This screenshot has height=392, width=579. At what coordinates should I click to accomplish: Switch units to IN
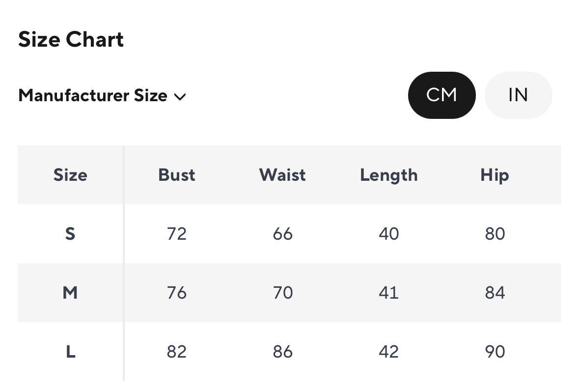[518, 95]
